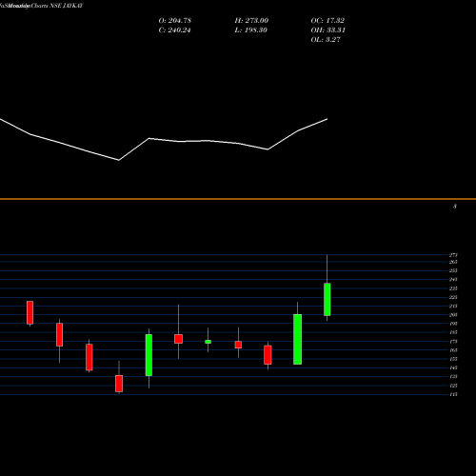This screenshot has height=476, width=476.
Task: Click the tiny green doji candle
Action: click(208, 342)
